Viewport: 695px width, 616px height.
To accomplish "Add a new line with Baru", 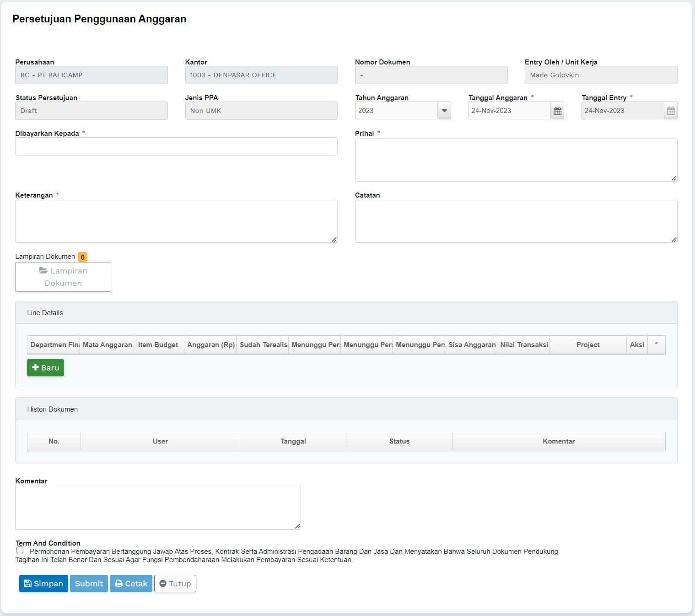I will click(45, 368).
